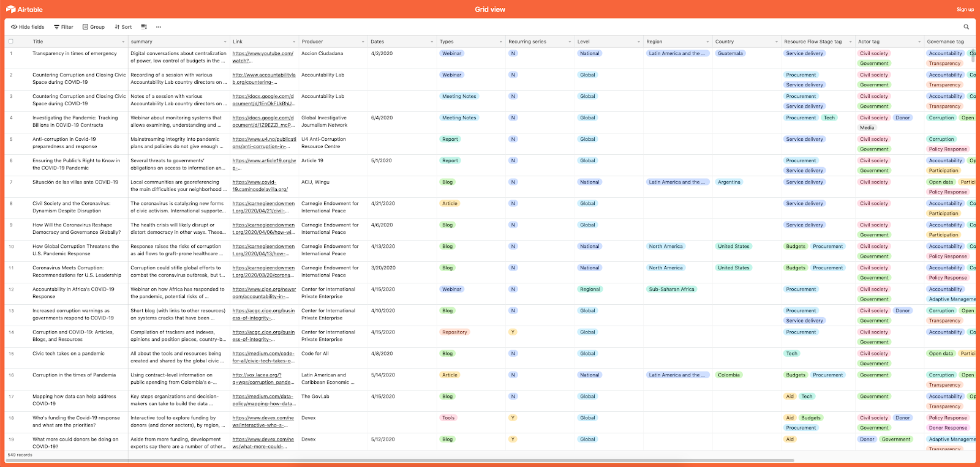Select 'Transparency in times of emergency' title cell
This screenshot has height=467, width=980.
(x=74, y=53)
